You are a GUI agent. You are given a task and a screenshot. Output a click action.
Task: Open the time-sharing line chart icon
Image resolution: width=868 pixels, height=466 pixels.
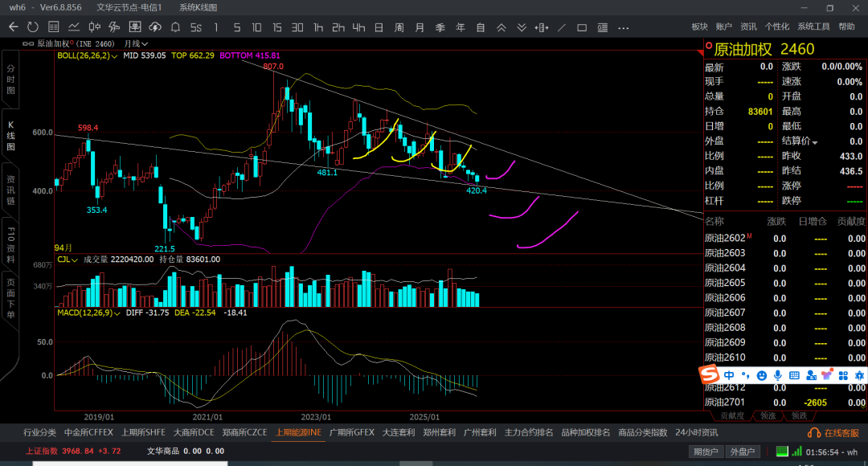[x=74, y=27]
